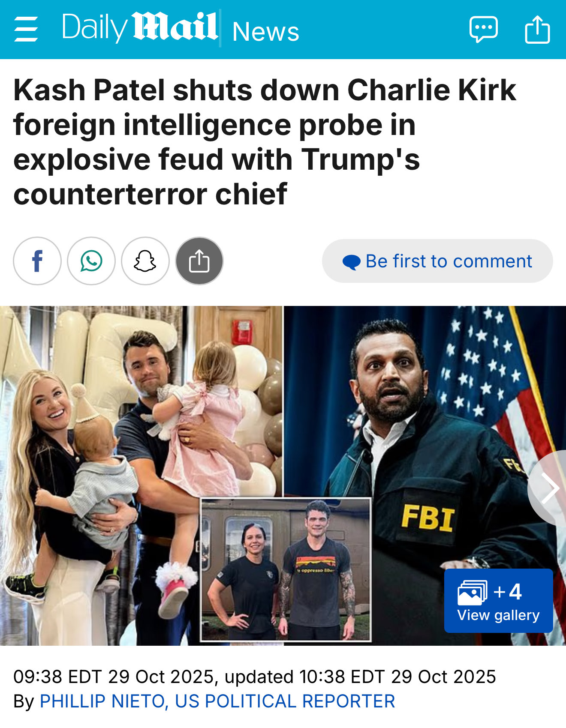
Task: Tap the grey round share button
Action: 199,261
